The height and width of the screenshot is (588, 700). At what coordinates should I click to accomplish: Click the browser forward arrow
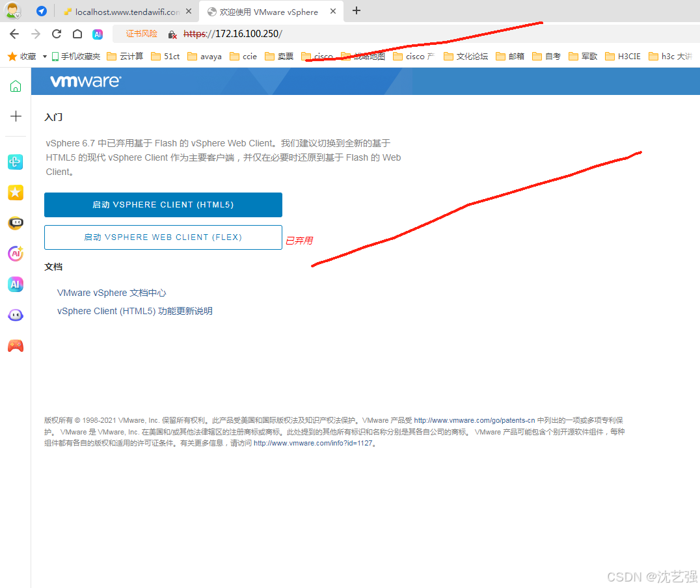[x=36, y=34]
